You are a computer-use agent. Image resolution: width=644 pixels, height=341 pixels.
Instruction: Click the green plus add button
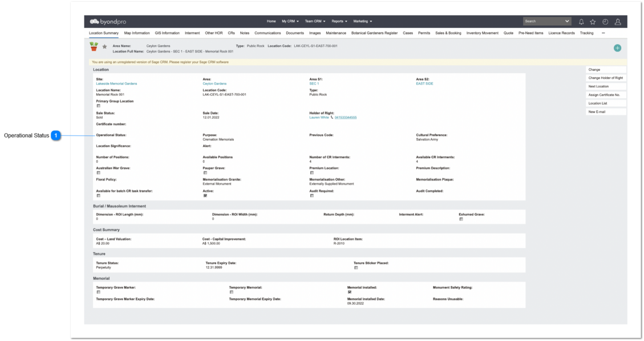click(x=617, y=48)
